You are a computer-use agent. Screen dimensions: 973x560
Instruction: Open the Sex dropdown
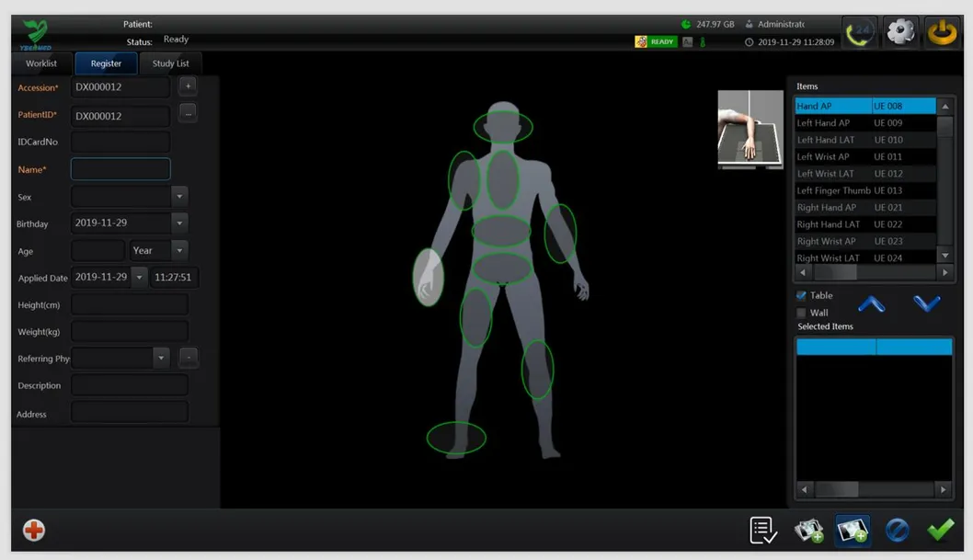pyautogui.click(x=179, y=196)
